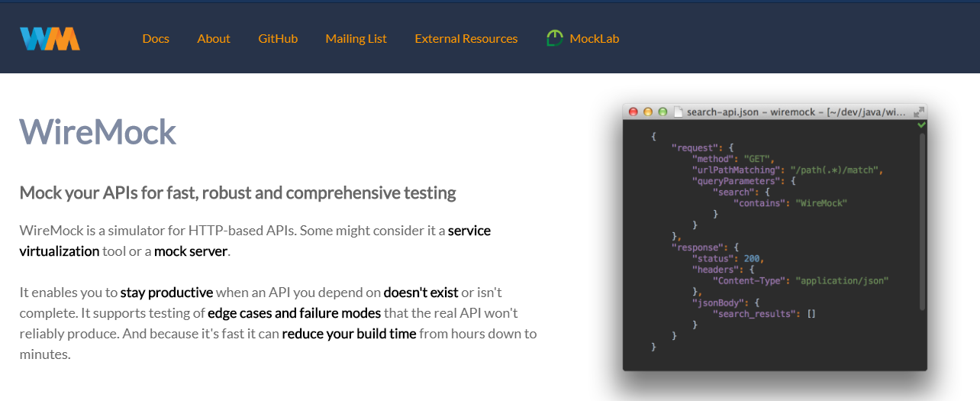Visit the MockLab link

click(x=595, y=38)
